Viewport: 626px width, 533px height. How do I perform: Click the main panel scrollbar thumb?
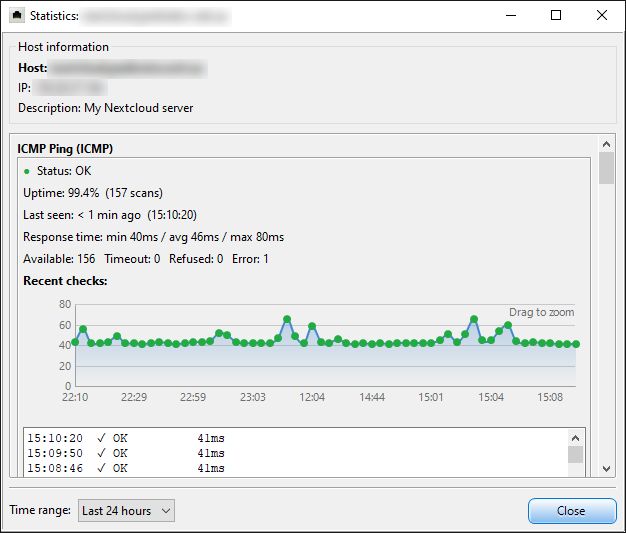coord(606,168)
